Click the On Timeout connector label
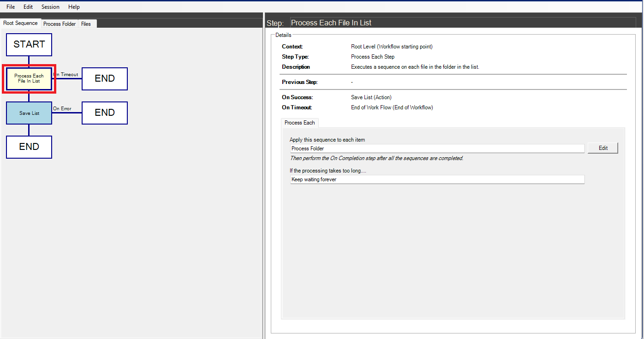Screen dimensions: 644x339 pyautogui.click(x=66, y=74)
